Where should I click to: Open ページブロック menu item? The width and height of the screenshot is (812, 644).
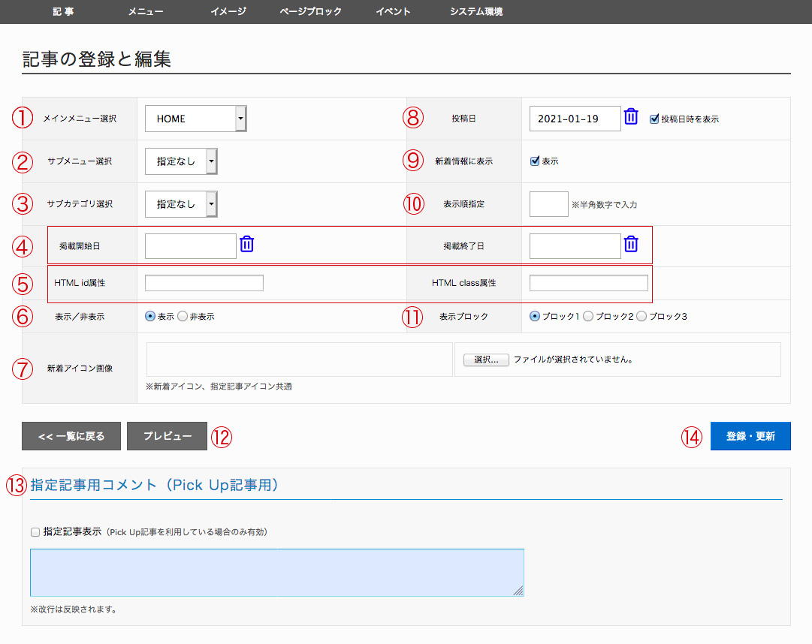point(310,11)
